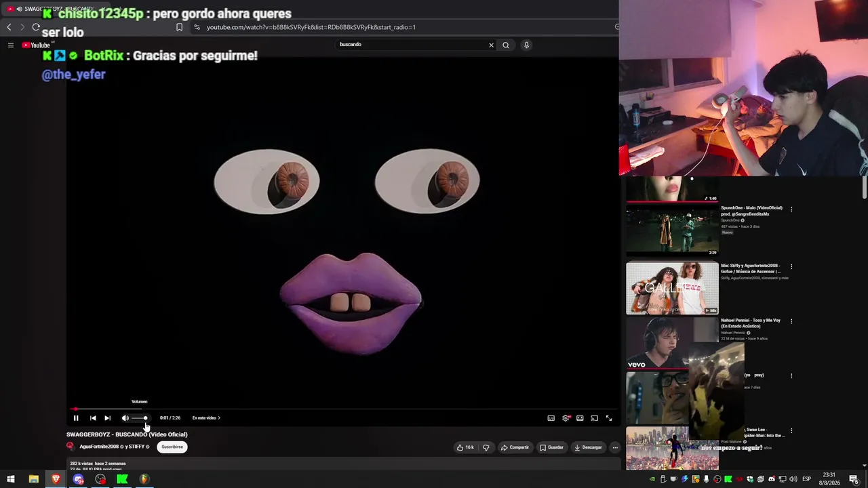Open player settings gear

tap(566, 418)
